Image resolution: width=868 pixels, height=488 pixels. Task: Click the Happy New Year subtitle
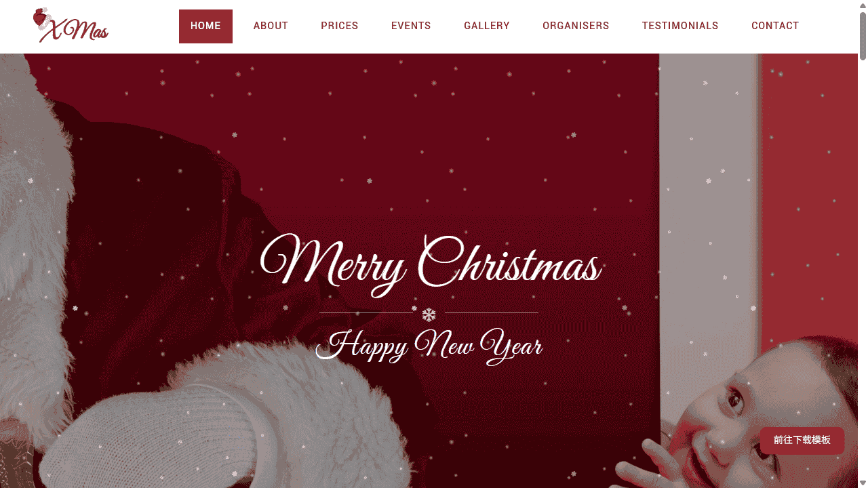[x=429, y=346]
